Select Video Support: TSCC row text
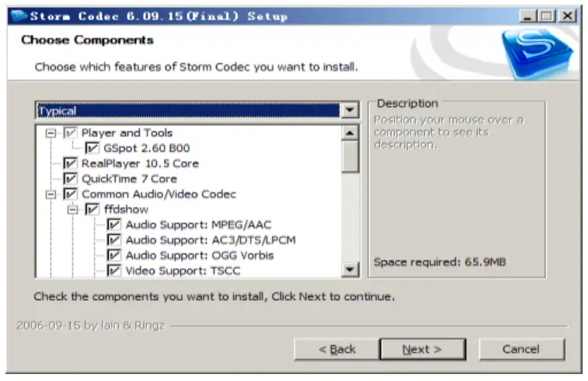The image size is (588, 381). pyautogui.click(x=183, y=271)
